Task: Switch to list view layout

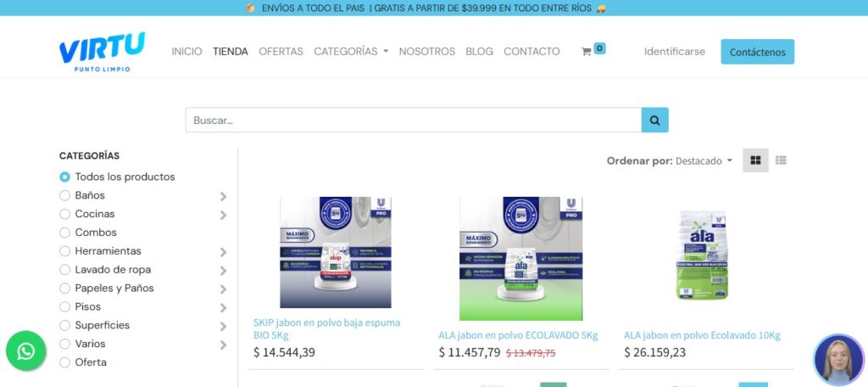Action: point(781,160)
